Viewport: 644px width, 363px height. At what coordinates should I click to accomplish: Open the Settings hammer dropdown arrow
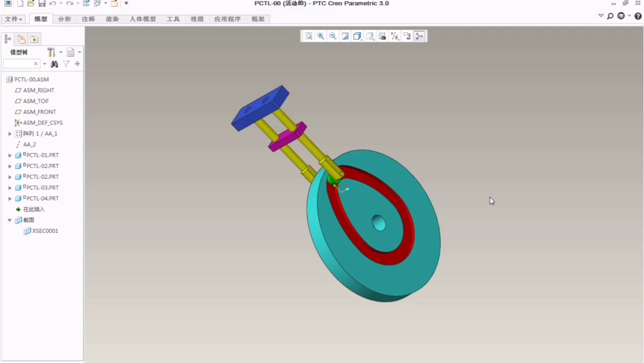[61, 52]
